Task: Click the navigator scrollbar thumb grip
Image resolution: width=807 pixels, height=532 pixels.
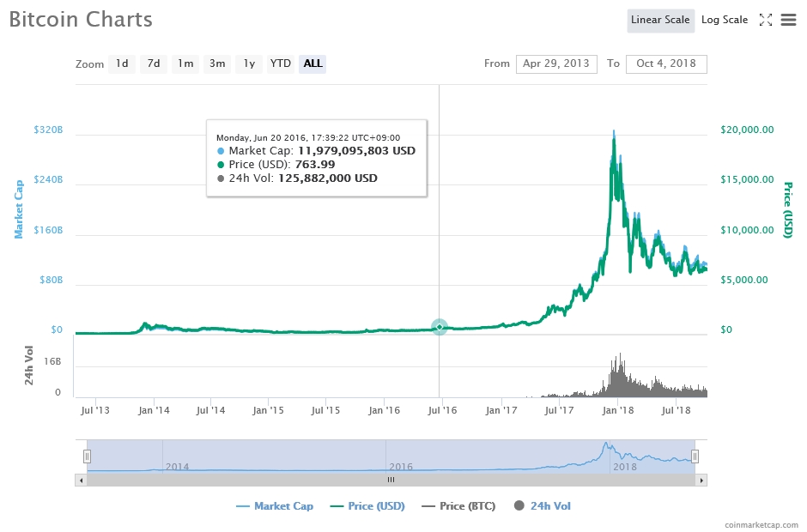Action: click(x=391, y=481)
